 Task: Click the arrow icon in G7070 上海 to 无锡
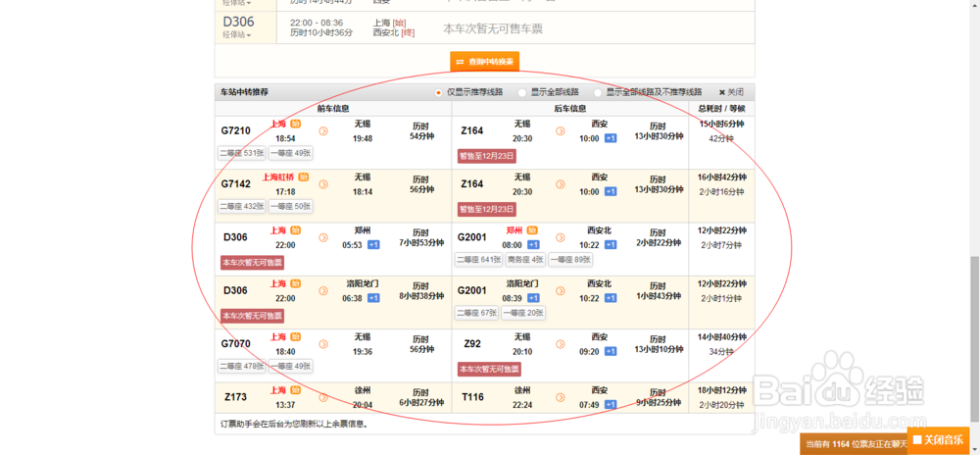[323, 344]
